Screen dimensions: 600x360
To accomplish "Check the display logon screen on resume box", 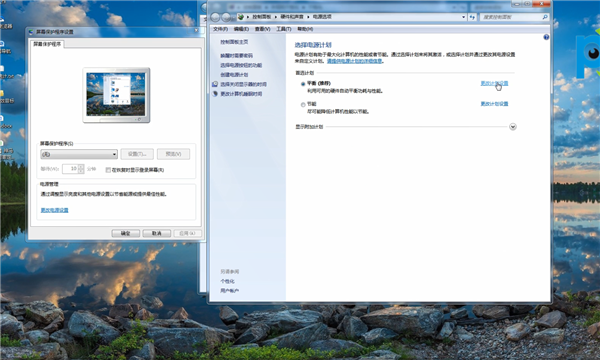I will click(108, 170).
